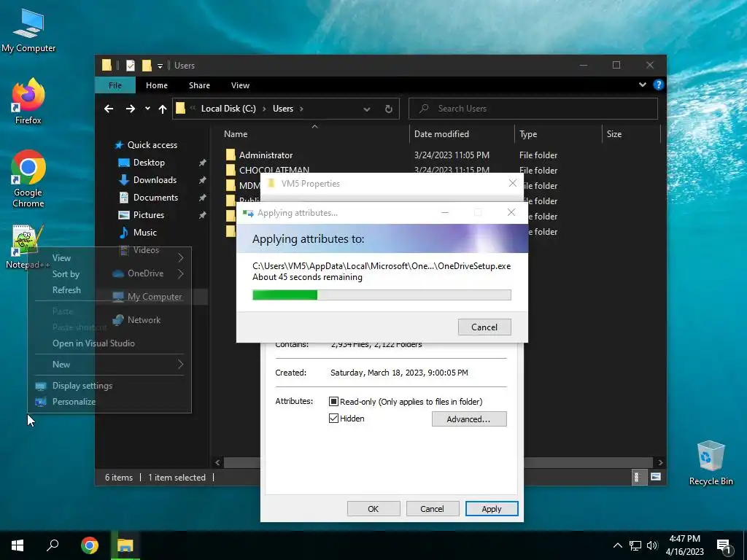Open the volume speaker tray icon

[652, 545]
